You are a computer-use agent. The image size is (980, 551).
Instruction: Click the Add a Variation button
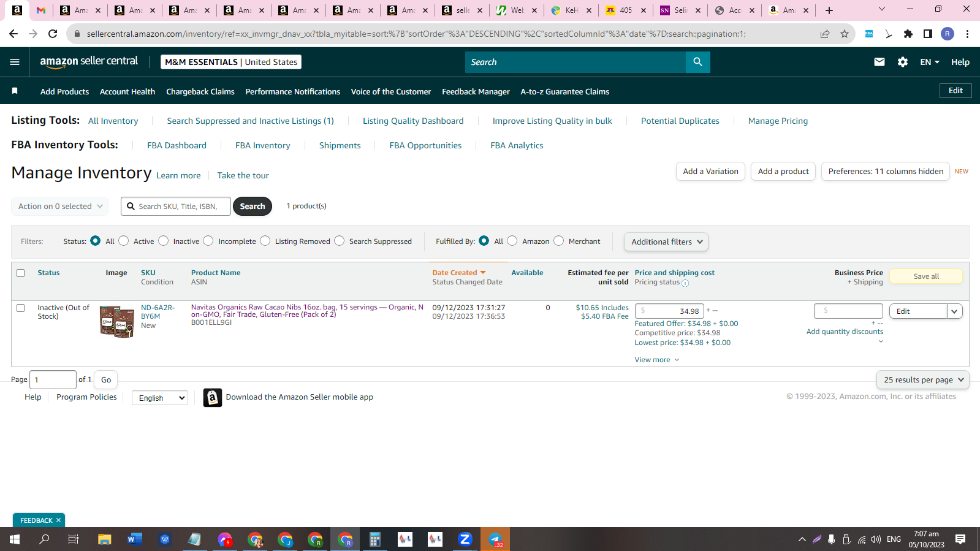tap(710, 172)
